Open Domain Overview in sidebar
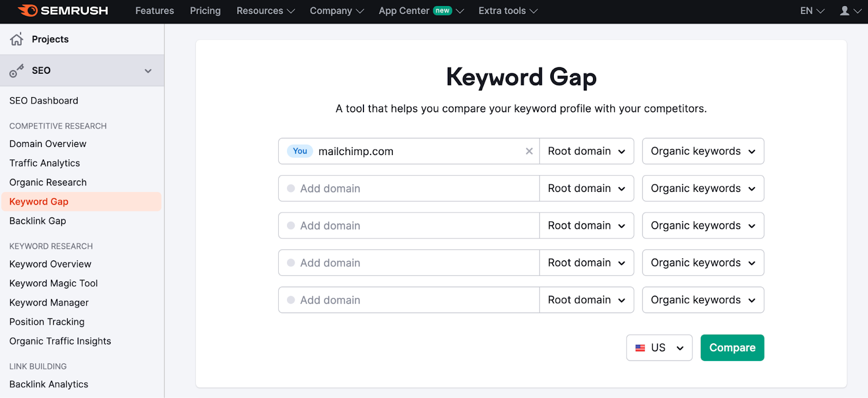 48,144
